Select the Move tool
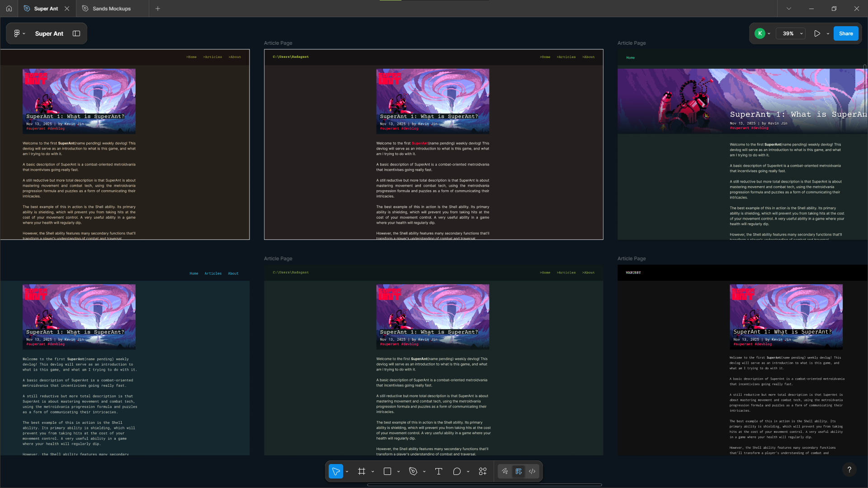 [x=335, y=471]
